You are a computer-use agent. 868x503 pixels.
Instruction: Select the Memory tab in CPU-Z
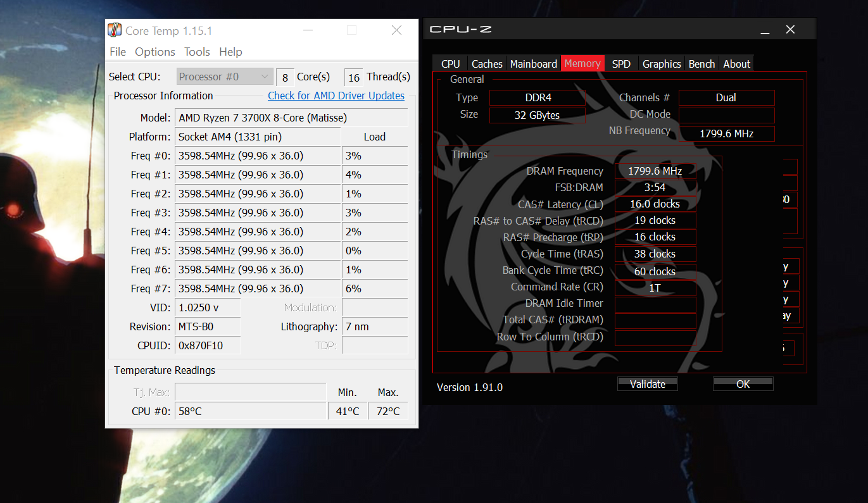(582, 63)
